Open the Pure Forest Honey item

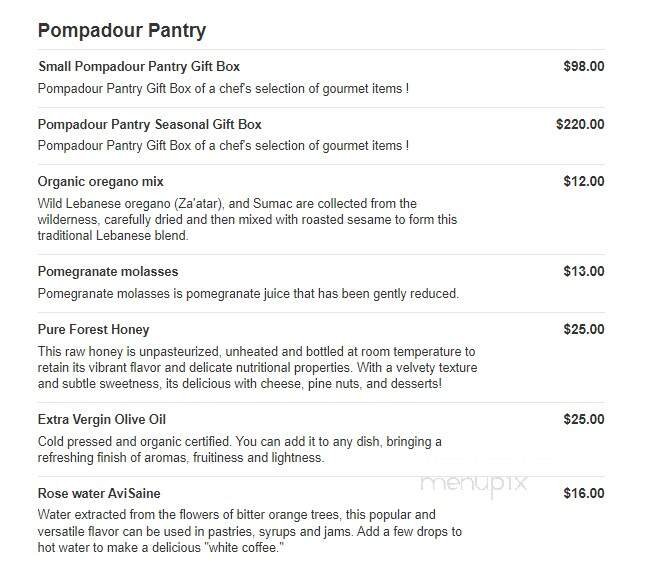[x=93, y=330]
